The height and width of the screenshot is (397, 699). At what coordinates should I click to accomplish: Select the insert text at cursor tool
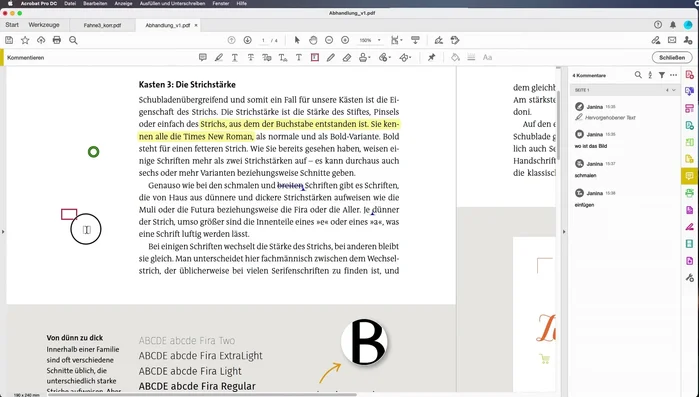pos(283,57)
